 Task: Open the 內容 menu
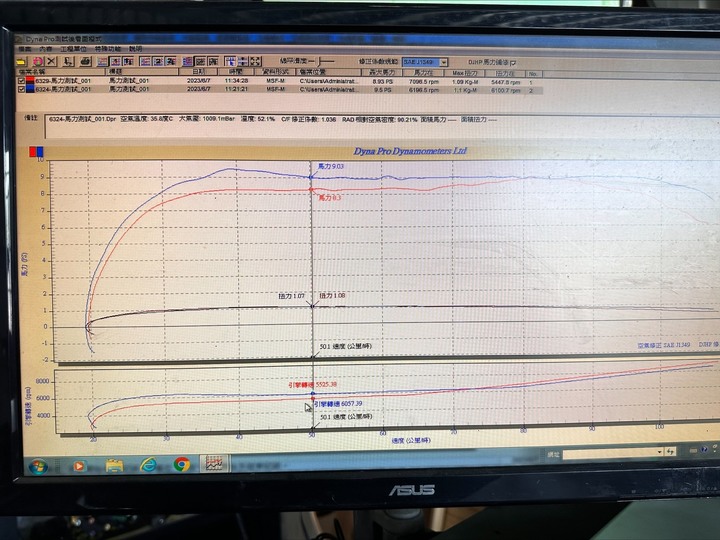tap(45, 49)
